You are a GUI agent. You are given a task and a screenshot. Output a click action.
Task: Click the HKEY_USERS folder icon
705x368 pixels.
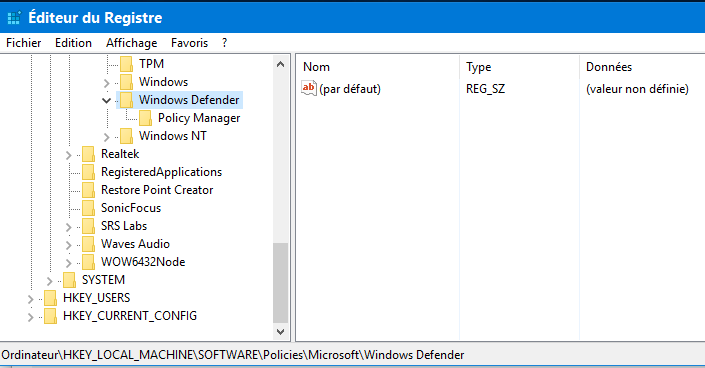point(50,298)
